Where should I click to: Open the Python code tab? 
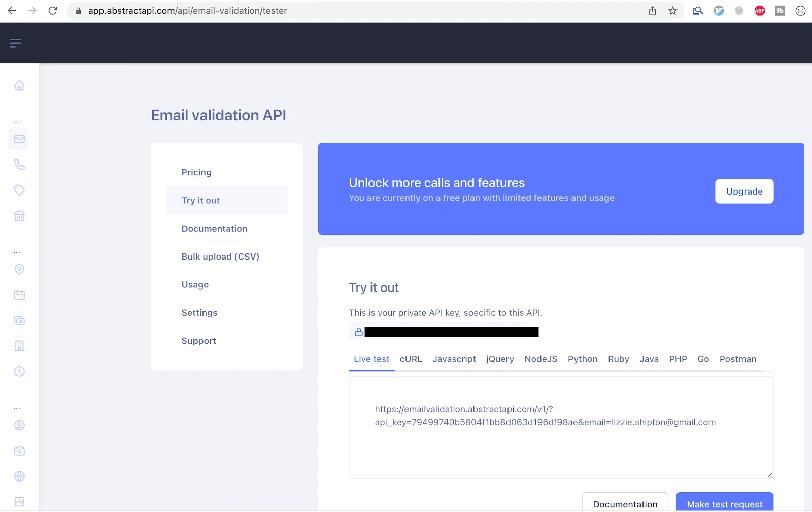point(583,359)
